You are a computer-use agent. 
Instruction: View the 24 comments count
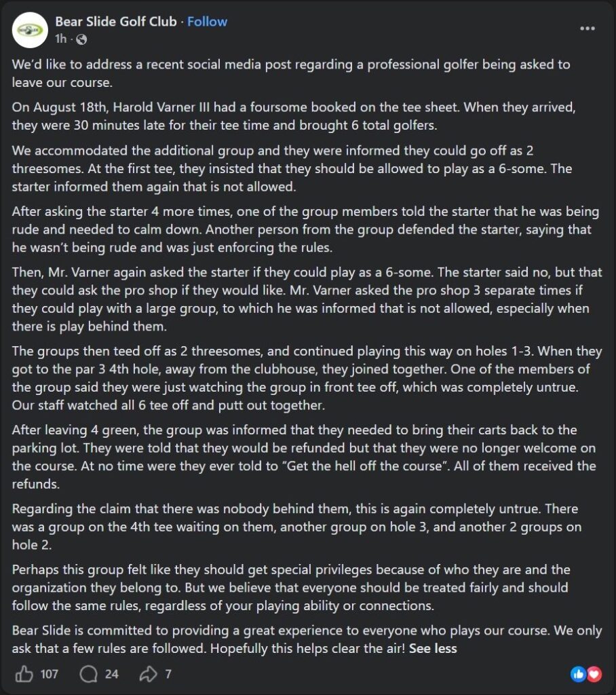click(x=112, y=674)
